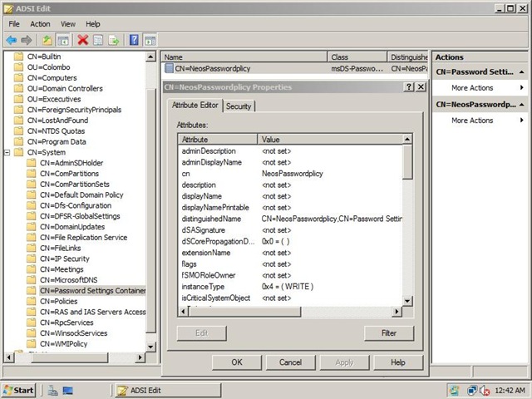This screenshot has height=399, width=532.
Task: Select CN=Default Domain Policy in tree
Action: [81, 195]
